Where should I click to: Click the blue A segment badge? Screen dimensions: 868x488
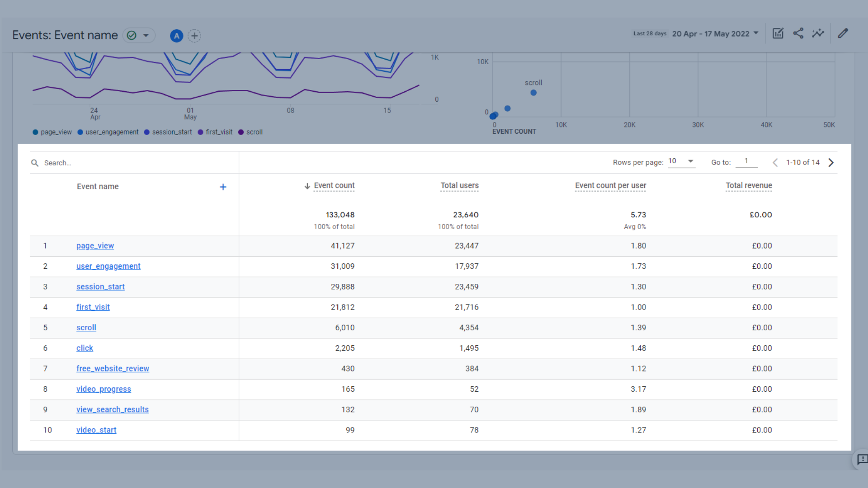(x=176, y=36)
